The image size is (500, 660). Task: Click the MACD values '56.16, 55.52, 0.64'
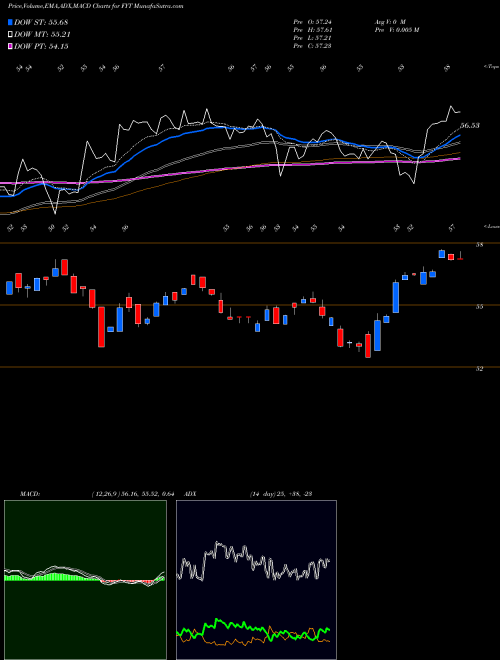(x=149, y=494)
